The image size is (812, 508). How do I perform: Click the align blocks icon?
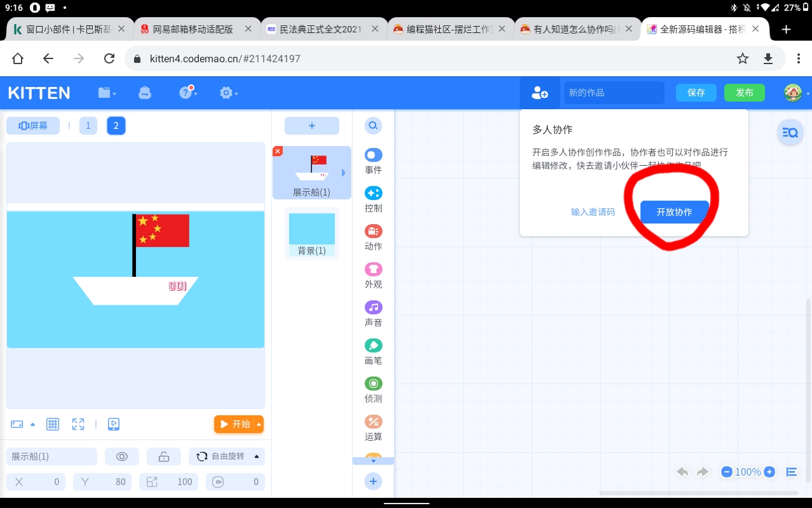tap(792, 472)
